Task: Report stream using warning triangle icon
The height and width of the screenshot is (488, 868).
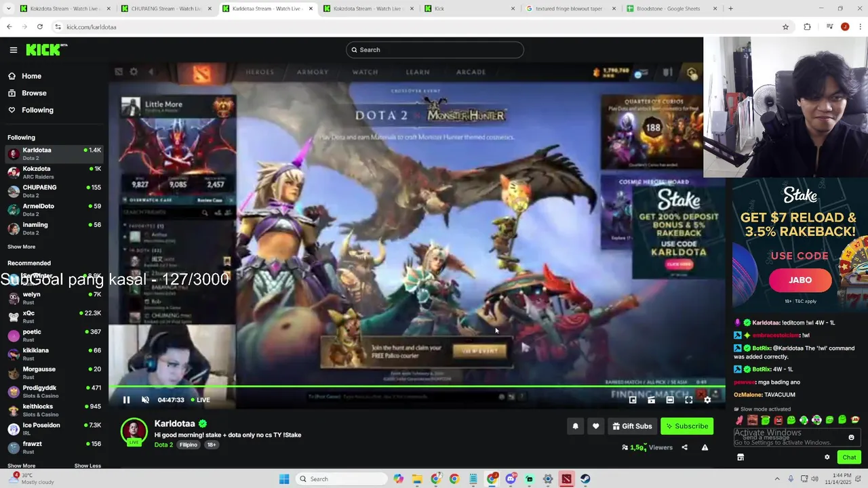Action: pos(705,447)
